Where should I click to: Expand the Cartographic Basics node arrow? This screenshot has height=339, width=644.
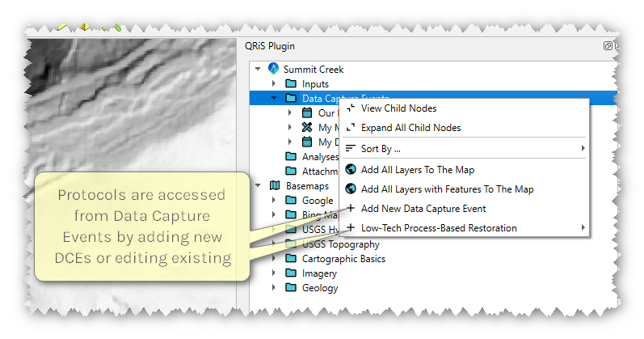pyautogui.click(x=274, y=259)
